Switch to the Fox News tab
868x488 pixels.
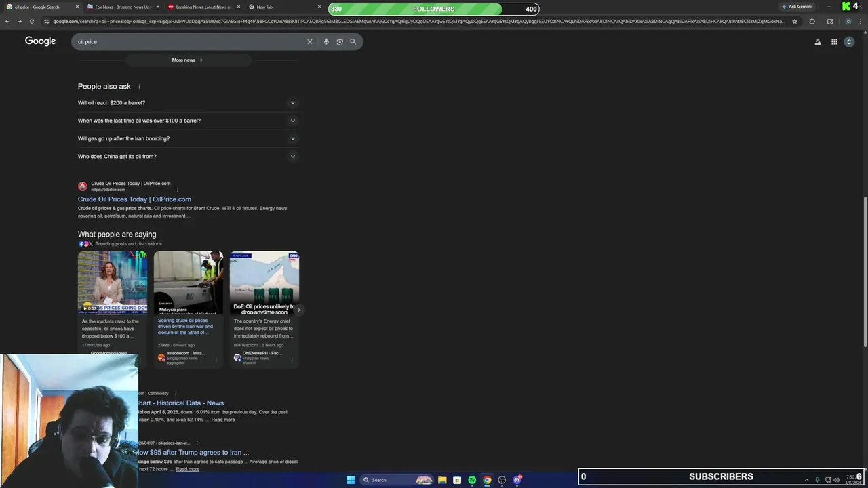click(x=122, y=7)
